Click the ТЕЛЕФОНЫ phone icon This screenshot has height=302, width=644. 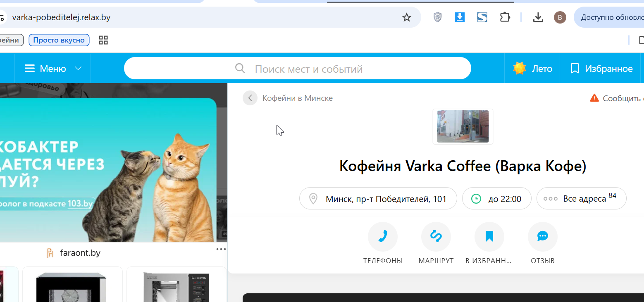(x=383, y=237)
